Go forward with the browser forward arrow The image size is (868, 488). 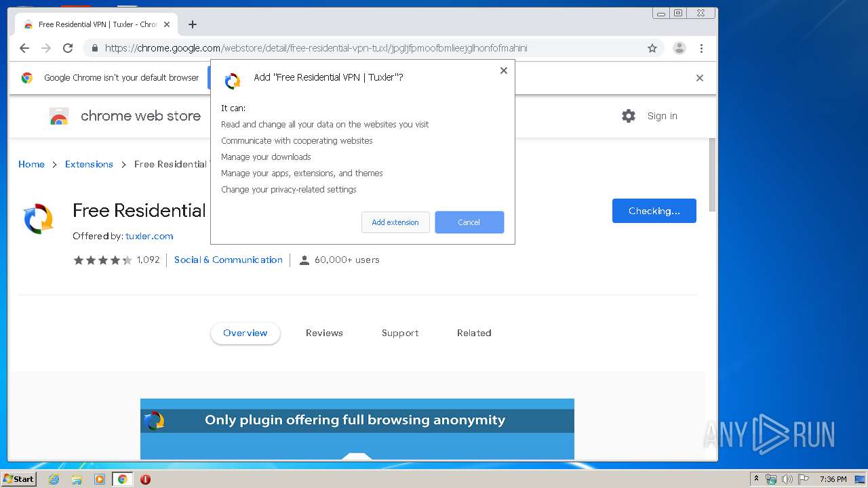(46, 48)
